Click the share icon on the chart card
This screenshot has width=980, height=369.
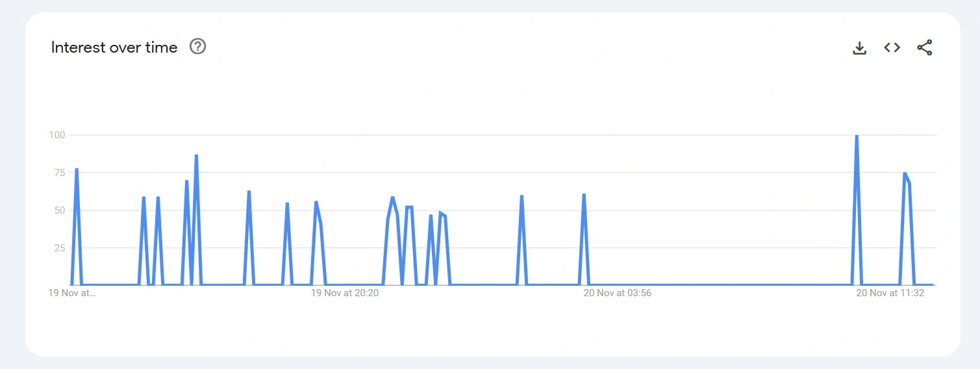point(924,47)
